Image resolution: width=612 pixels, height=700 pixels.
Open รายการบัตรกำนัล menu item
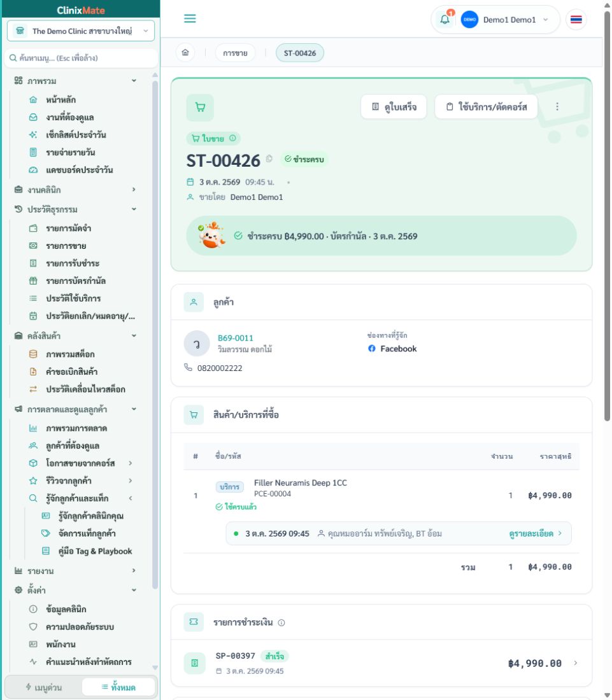(76, 281)
